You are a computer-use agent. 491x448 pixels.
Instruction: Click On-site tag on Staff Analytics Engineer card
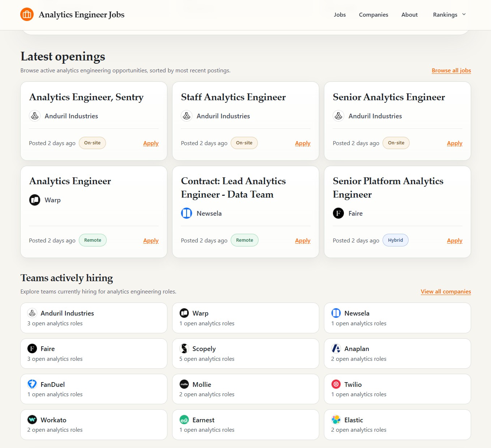(244, 143)
